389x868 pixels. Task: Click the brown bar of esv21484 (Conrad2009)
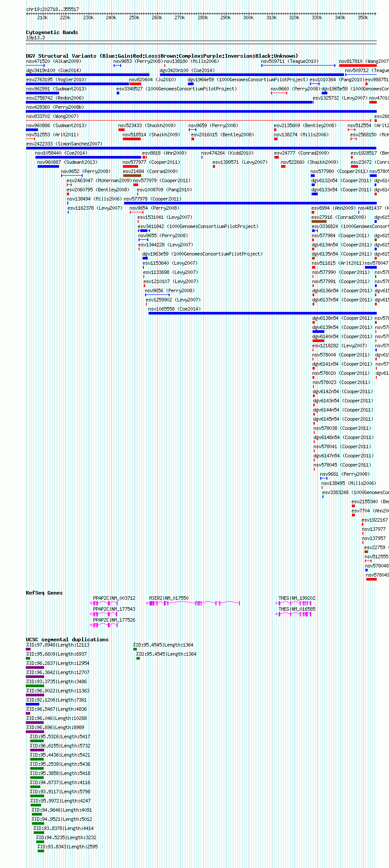[132, 176]
